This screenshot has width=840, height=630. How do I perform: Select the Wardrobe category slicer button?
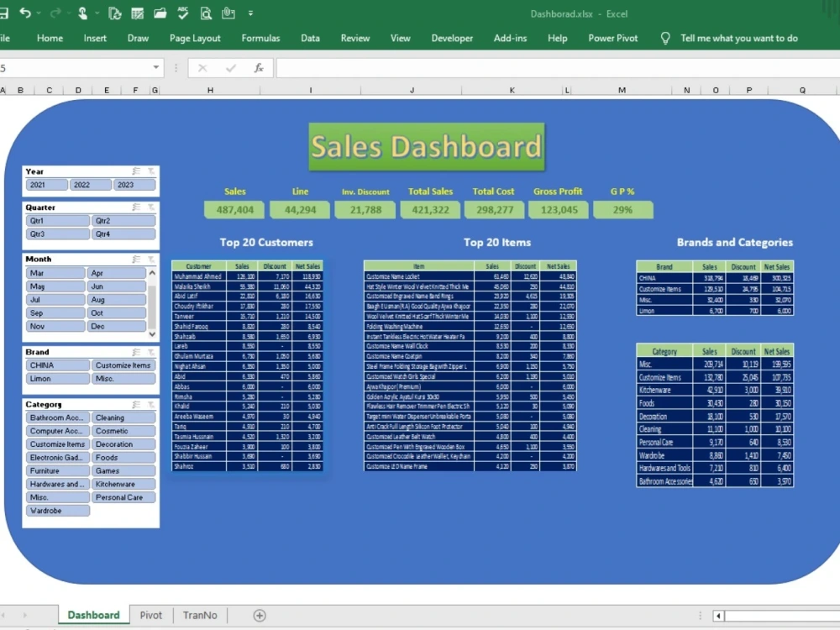tap(57, 511)
